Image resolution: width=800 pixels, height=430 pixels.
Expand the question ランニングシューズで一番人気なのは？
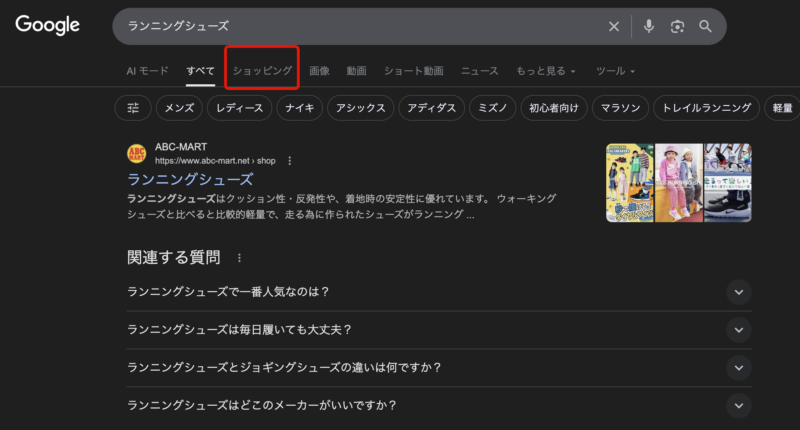[739, 292]
